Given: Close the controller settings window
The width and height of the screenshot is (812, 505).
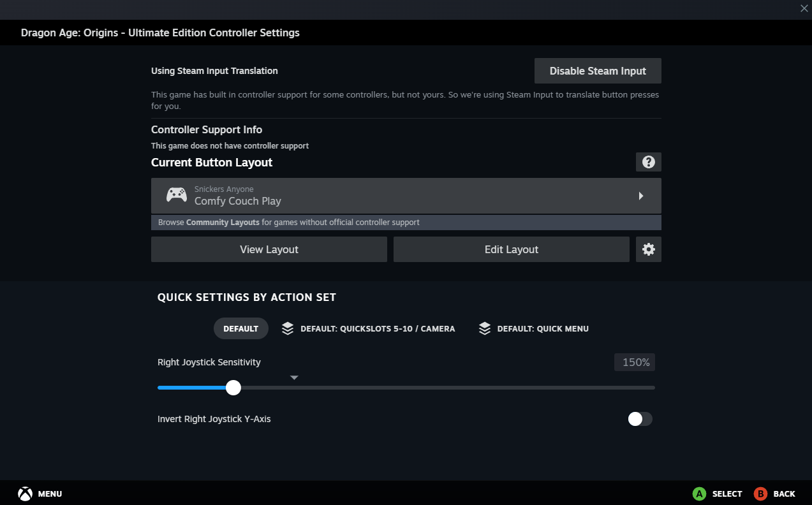Looking at the screenshot, I should click(x=804, y=8).
